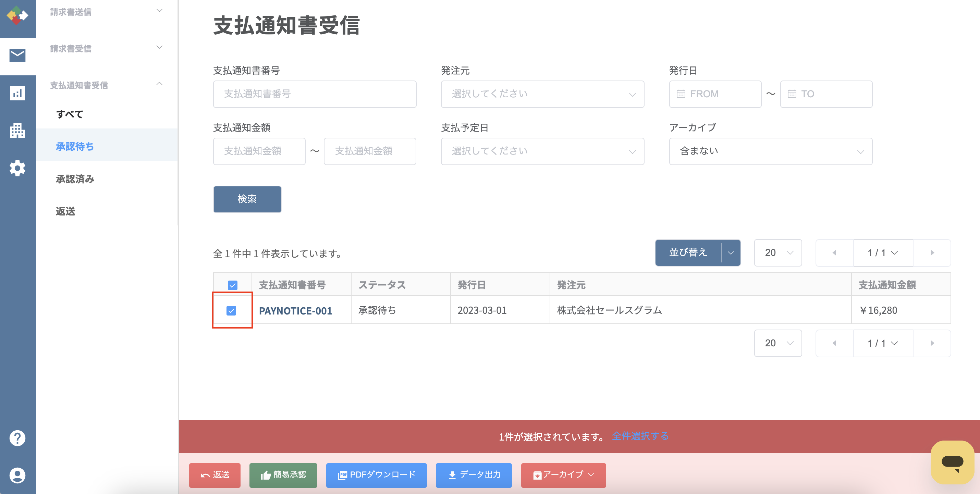980x494 pixels.
Task: Click the 並び替え sort button
Action: 688,253
